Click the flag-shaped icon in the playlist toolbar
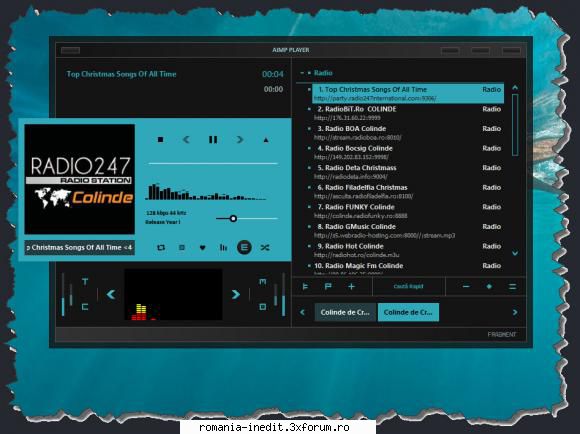Screen dimensions: 580x434 [x=328, y=286]
